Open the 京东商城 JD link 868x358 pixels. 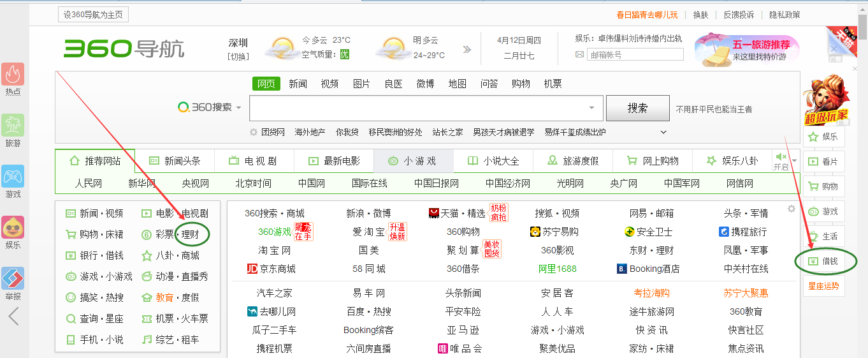[271, 269]
